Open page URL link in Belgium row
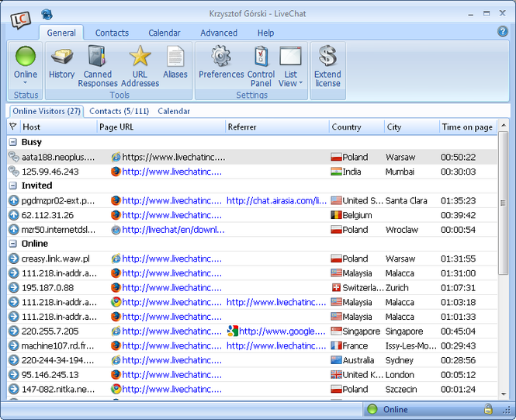The image size is (516, 420). click(171, 215)
